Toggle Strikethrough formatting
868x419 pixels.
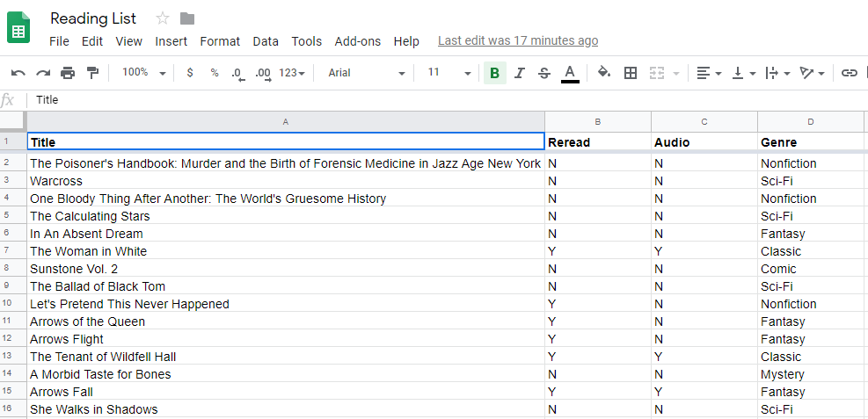pos(544,73)
